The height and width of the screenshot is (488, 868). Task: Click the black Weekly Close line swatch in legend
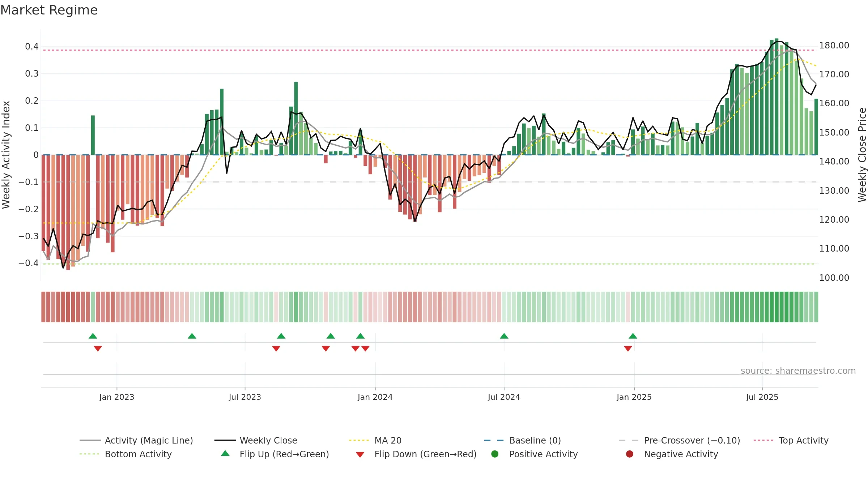coord(225,440)
